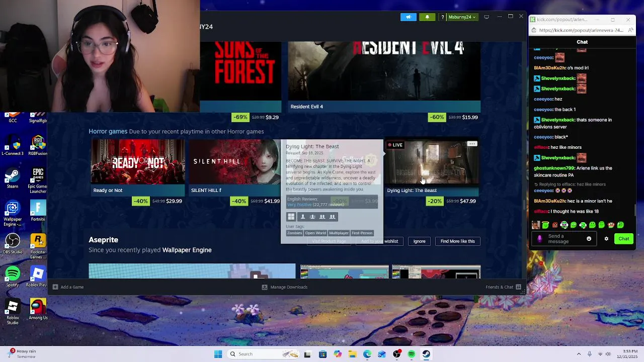Open the Aseprite title
The height and width of the screenshot is (362, 644).
click(103, 240)
